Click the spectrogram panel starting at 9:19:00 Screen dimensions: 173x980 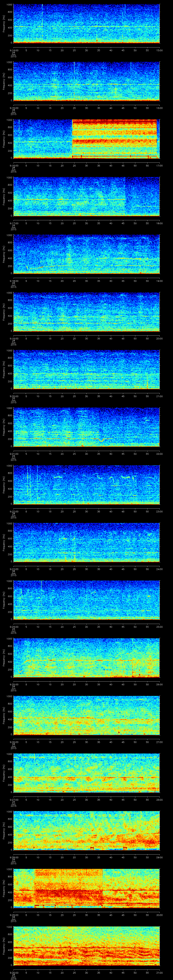click(x=87, y=312)
